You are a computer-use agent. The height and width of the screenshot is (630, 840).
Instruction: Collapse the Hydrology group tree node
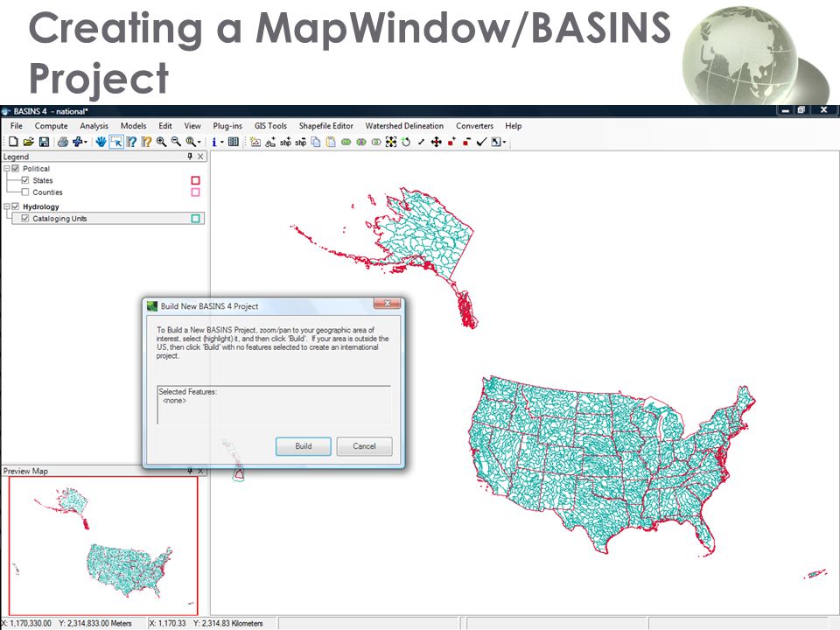[7, 206]
